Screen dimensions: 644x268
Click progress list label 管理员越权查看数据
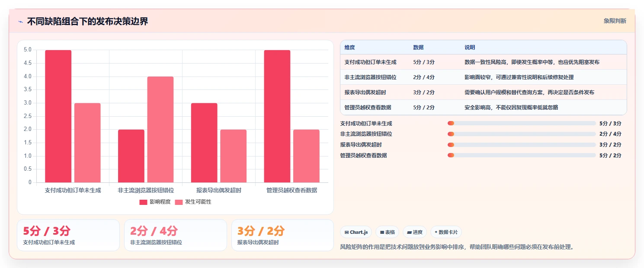(364, 156)
